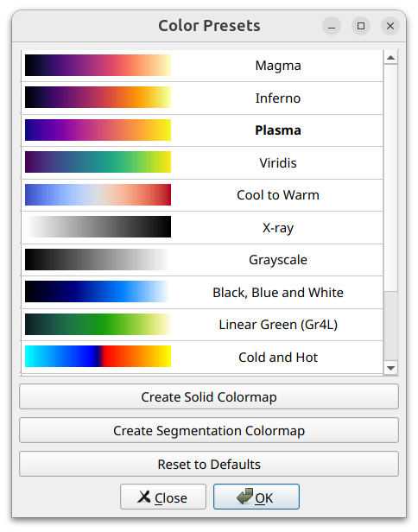Click the Close button with X icon

point(163,497)
